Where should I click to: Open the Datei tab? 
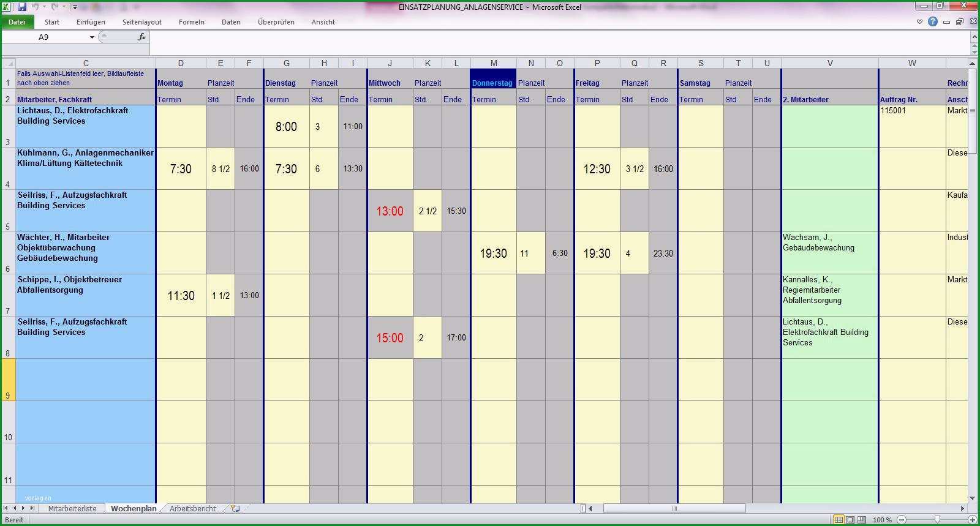(x=17, y=21)
